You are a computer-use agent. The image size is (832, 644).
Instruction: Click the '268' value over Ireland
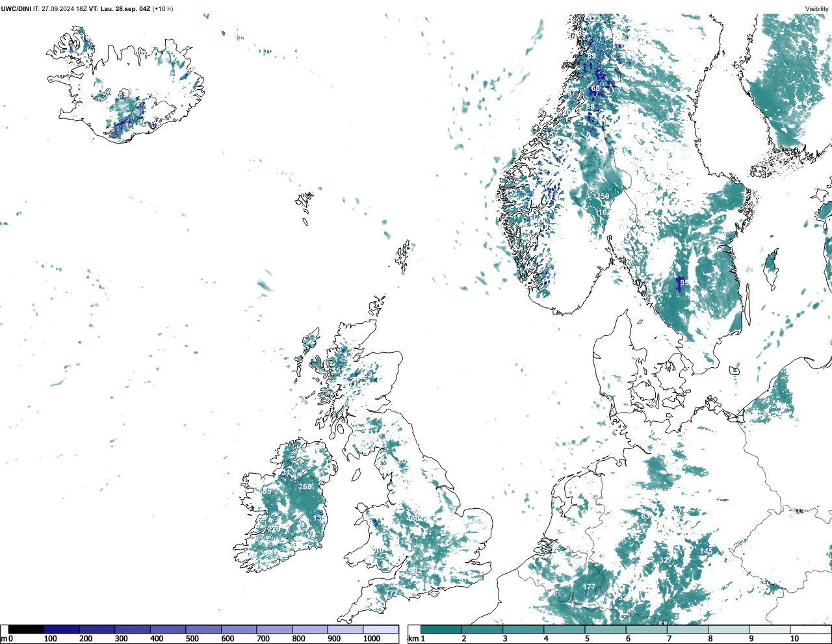305,487
